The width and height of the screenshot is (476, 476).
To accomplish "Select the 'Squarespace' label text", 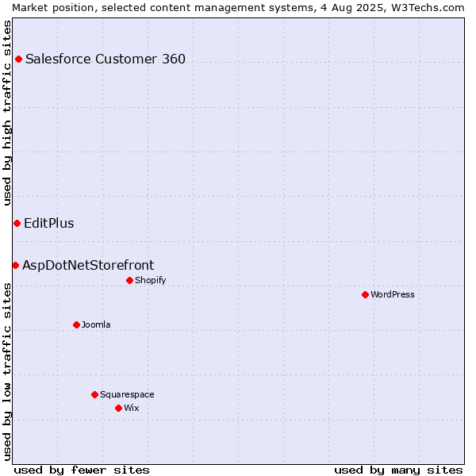I will point(127,394).
